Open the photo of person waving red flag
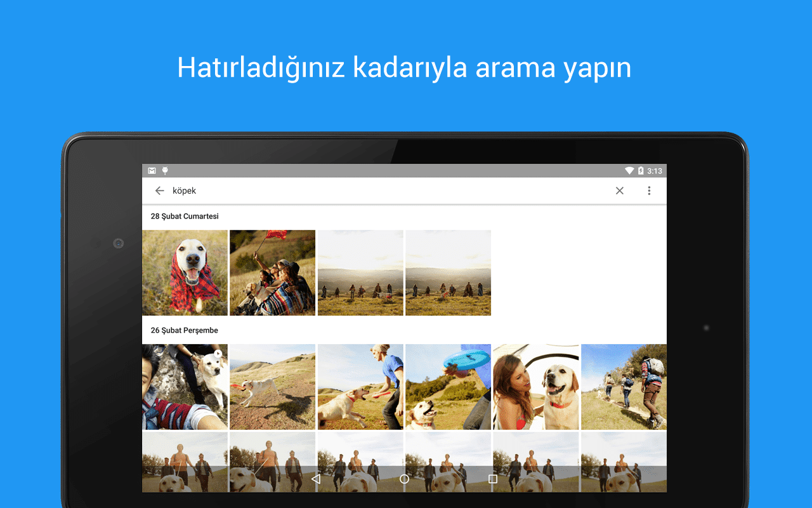Image resolution: width=812 pixels, height=508 pixels. 272,272
